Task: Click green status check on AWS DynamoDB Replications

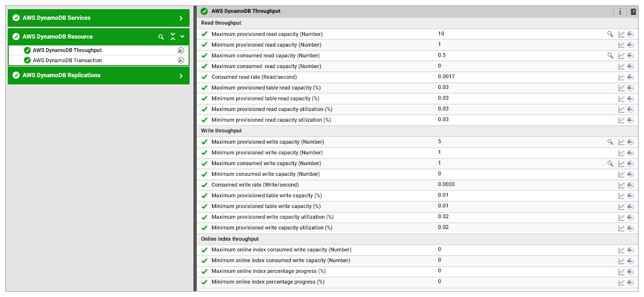Action: 16,76
